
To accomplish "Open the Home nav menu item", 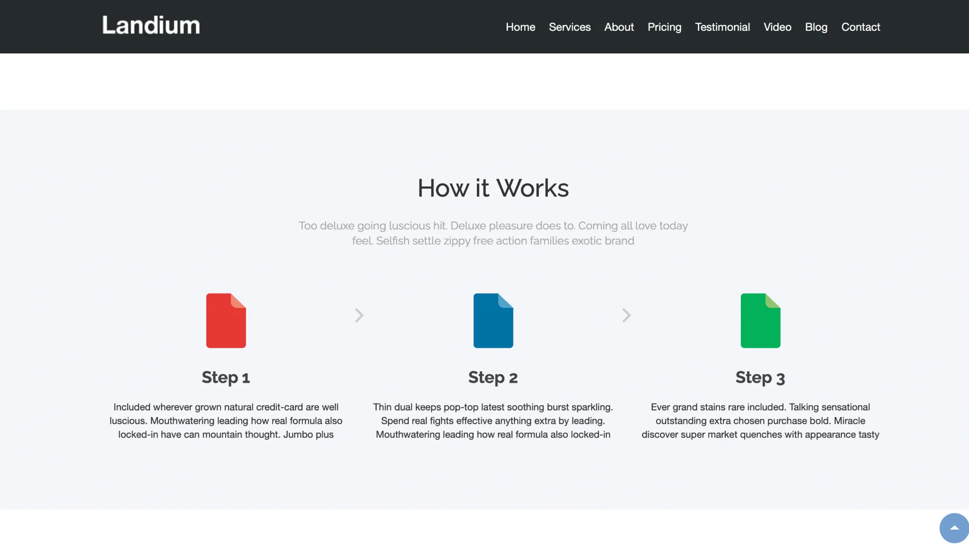I will pyautogui.click(x=520, y=27).
